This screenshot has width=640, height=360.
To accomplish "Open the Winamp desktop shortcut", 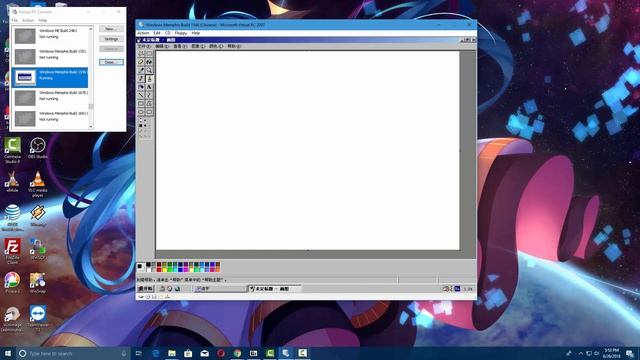I will pyautogui.click(x=38, y=216).
